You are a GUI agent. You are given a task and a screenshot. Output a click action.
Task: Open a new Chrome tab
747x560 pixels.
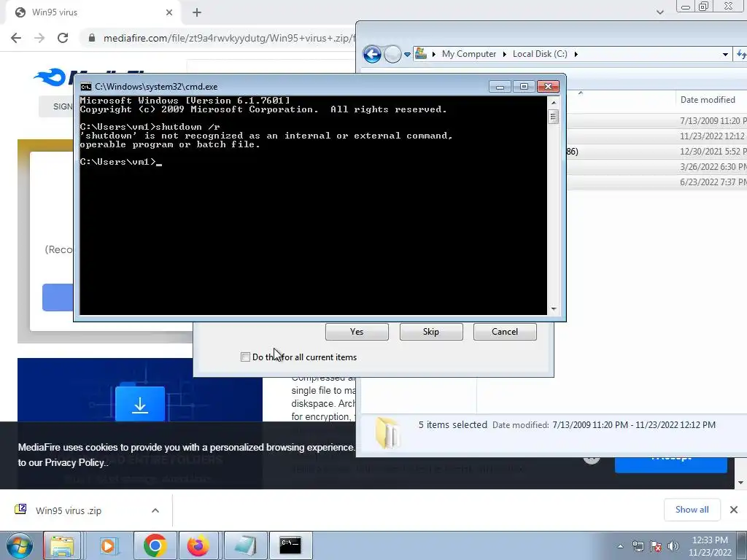[x=197, y=12]
